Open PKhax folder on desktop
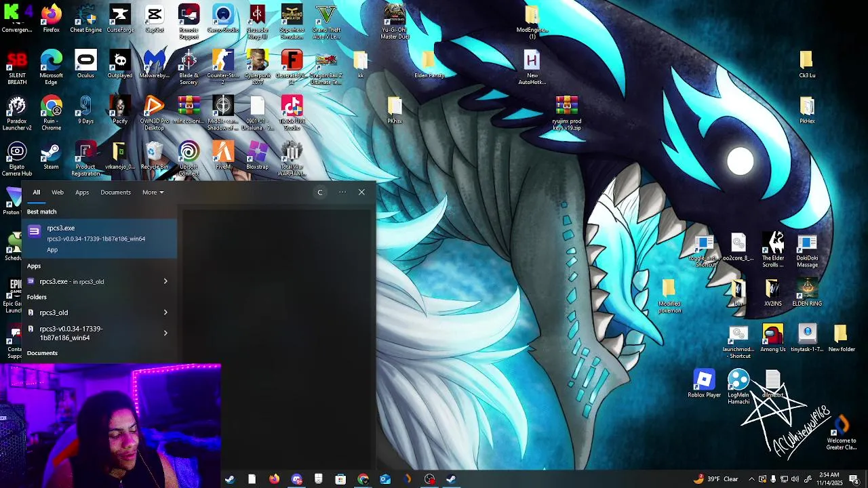 (x=395, y=110)
